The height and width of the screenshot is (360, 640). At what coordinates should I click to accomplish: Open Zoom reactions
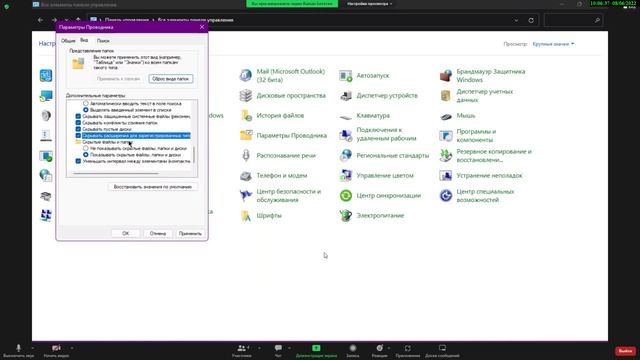click(x=380, y=350)
